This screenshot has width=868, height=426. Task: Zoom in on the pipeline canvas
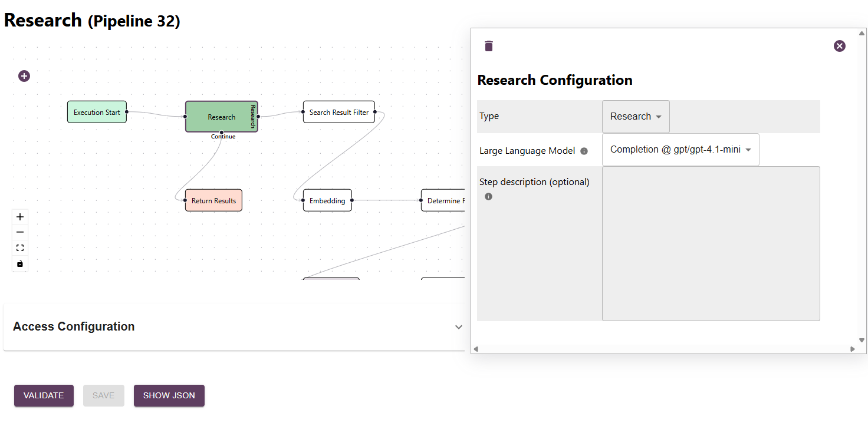[20, 217]
